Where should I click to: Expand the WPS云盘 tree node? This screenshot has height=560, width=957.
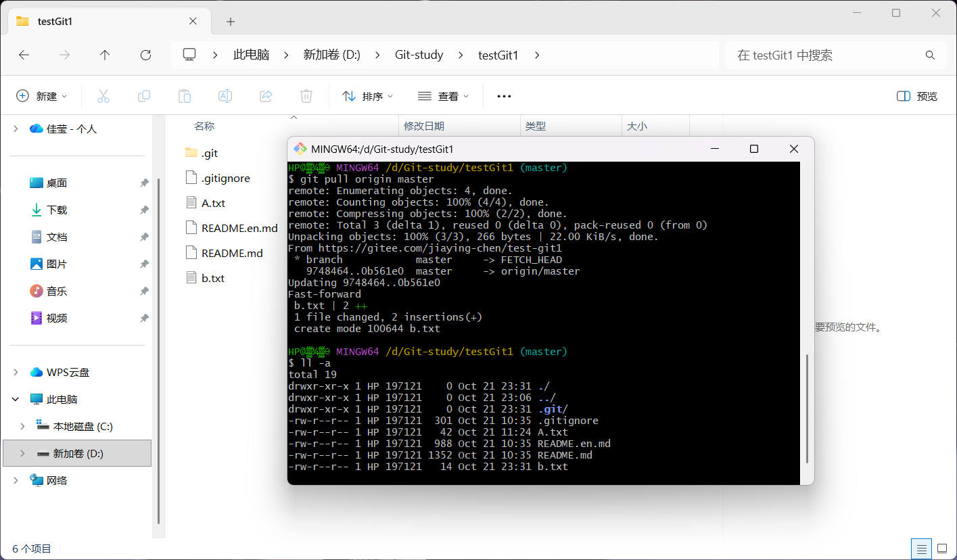tap(16, 372)
